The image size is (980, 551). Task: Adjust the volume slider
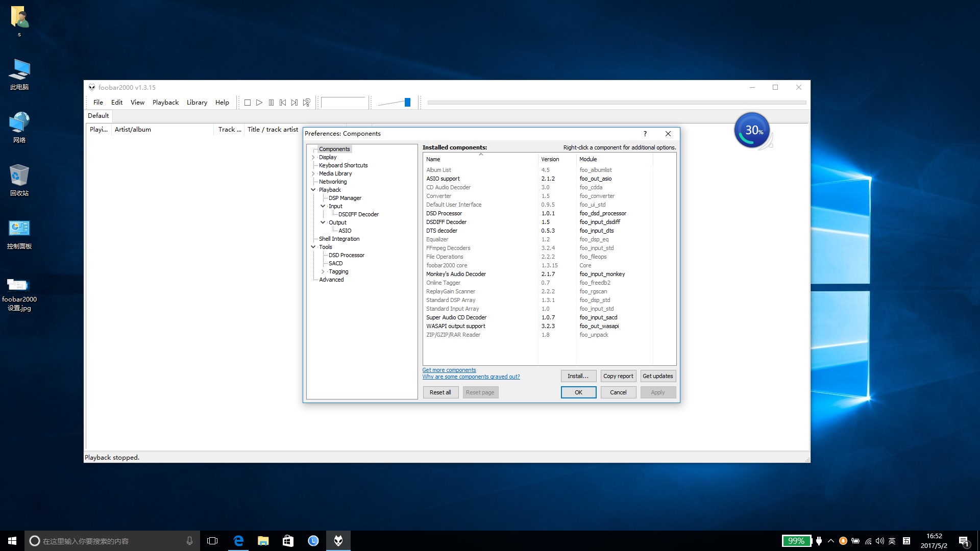point(407,102)
